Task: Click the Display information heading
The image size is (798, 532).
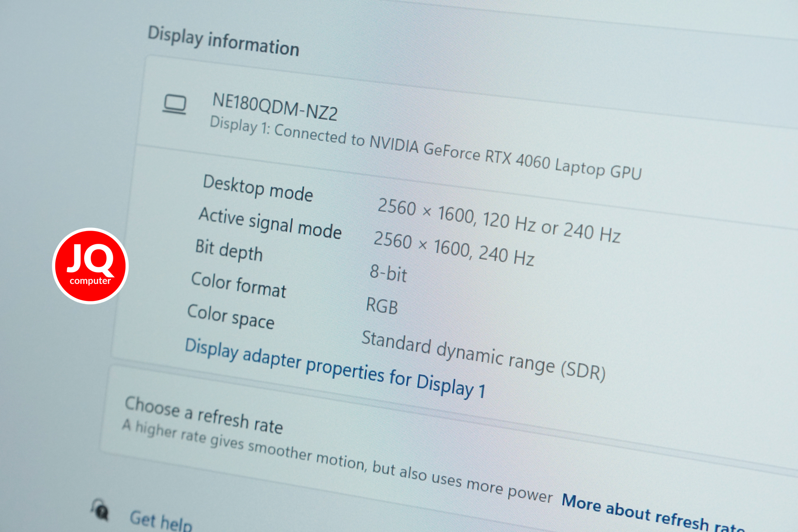Action: pyautogui.click(x=223, y=41)
